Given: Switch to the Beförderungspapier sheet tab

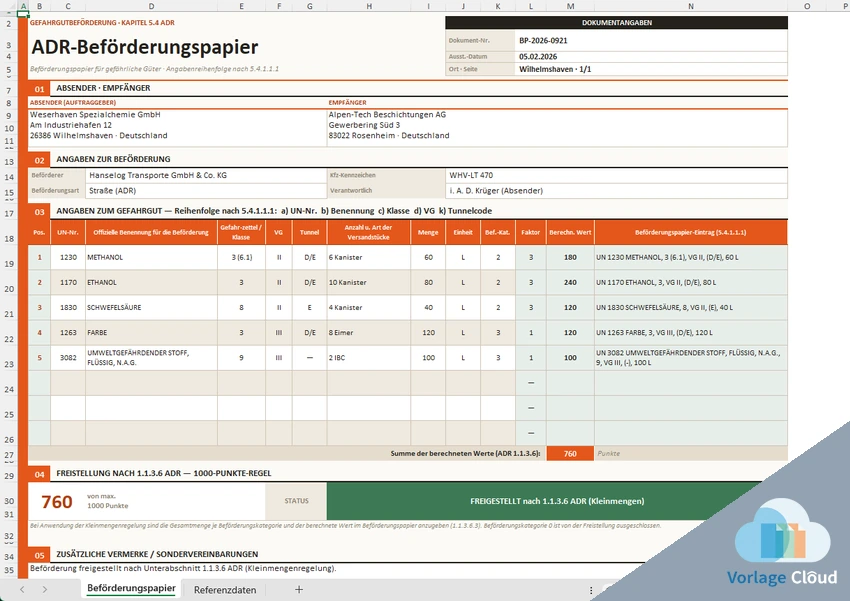Looking at the screenshot, I should tap(131, 588).
